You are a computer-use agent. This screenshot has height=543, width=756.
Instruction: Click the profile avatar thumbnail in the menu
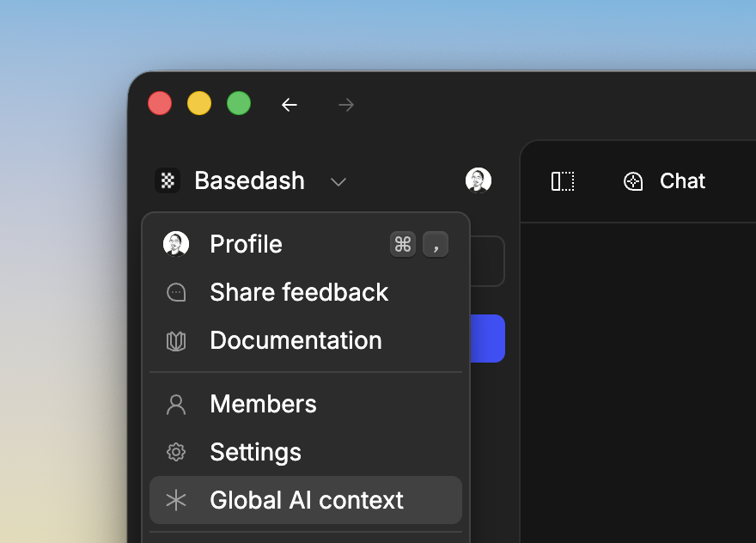point(176,243)
